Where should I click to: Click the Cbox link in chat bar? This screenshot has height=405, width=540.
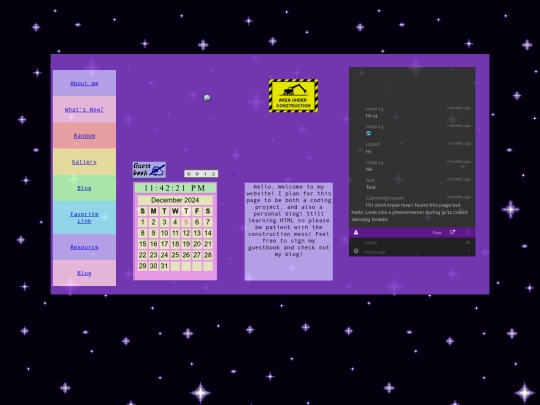(x=436, y=233)
